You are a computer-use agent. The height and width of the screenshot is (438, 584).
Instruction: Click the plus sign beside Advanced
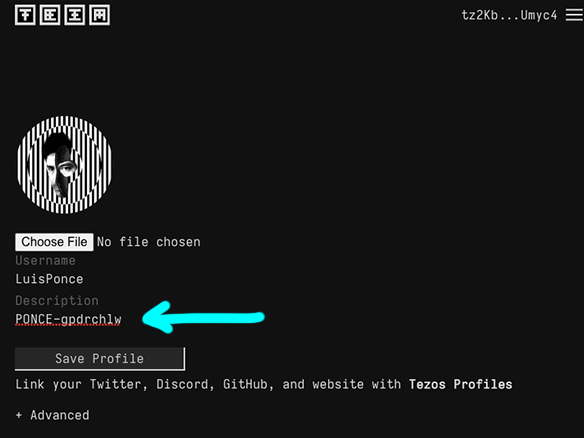(19, 415)
